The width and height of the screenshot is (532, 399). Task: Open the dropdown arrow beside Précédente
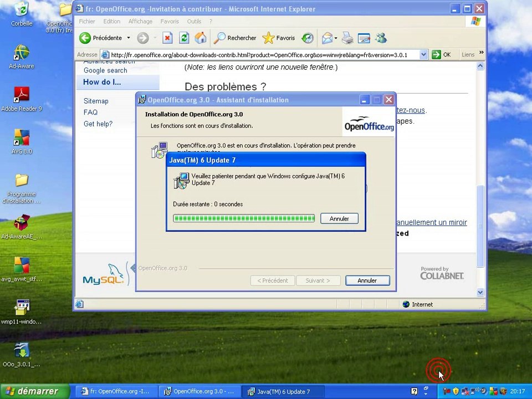click(x=129, y=38)
